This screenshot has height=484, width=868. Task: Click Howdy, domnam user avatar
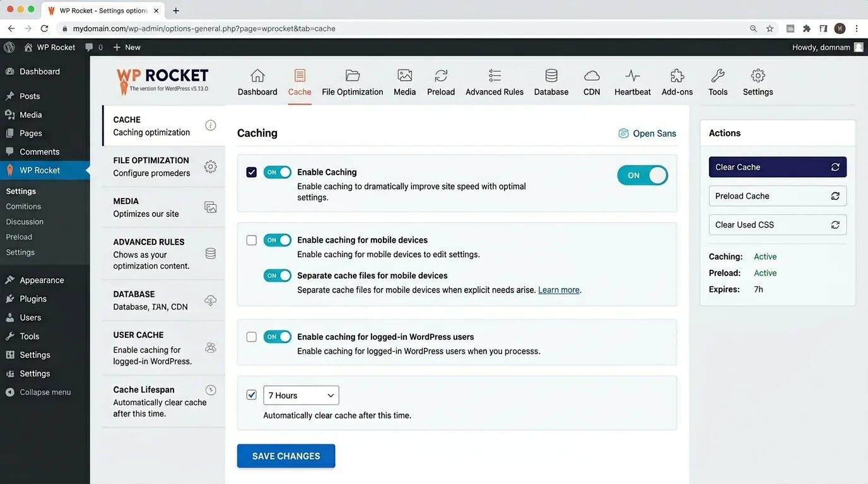pos(859,47)
